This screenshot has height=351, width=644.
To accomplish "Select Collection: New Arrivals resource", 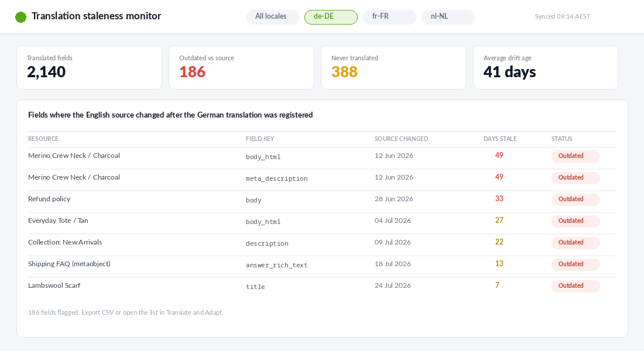I will point(65,242).
